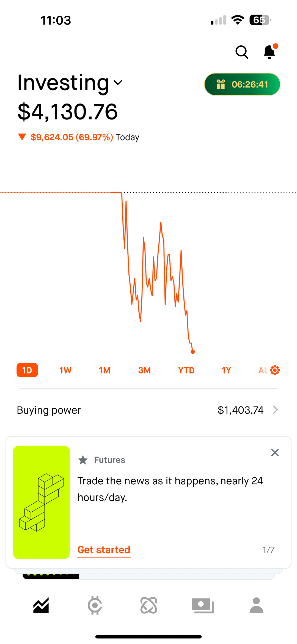This screenshot has width=297, height=644.
Task: Open the crypto tab icon
Action: point(95,605)
